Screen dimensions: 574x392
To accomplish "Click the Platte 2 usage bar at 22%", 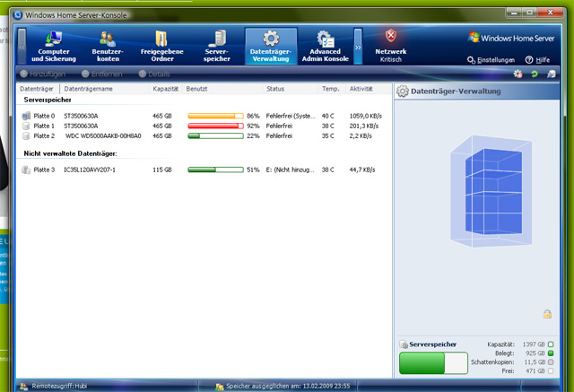I will (215, 135).
